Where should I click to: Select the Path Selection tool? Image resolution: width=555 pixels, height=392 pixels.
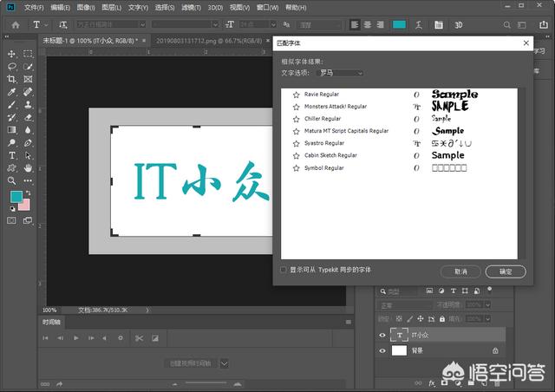pos(28,155)
